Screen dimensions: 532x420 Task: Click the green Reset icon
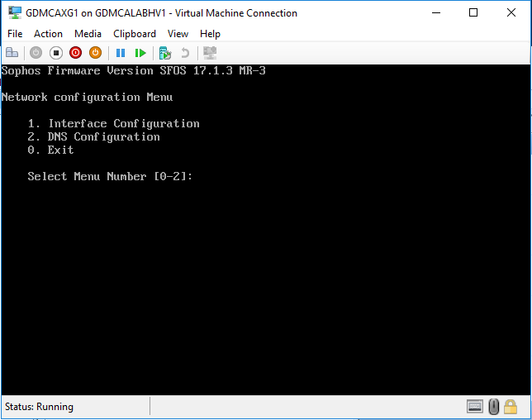coord(140,53)
